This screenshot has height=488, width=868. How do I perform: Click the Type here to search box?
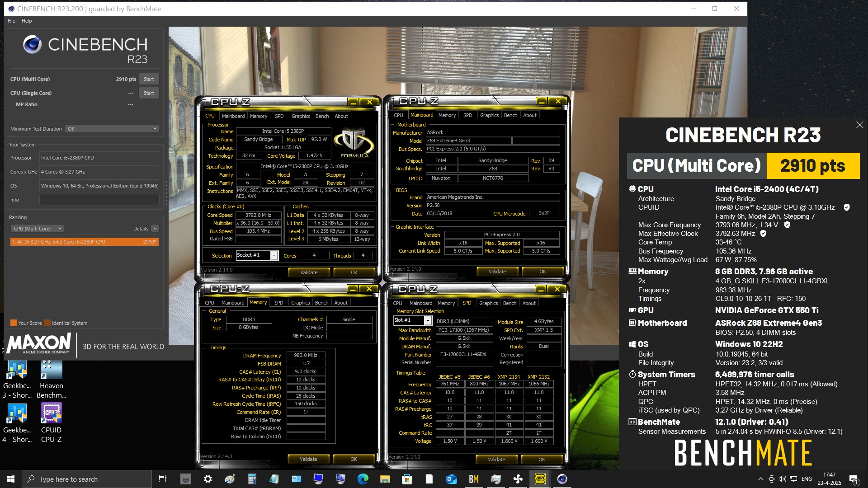tap(87, 479)
